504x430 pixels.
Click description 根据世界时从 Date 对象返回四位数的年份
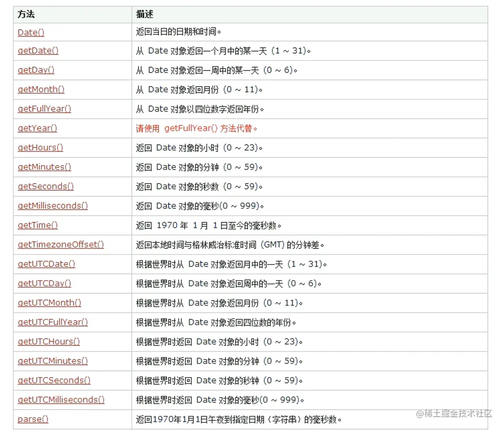pos(216,322)
